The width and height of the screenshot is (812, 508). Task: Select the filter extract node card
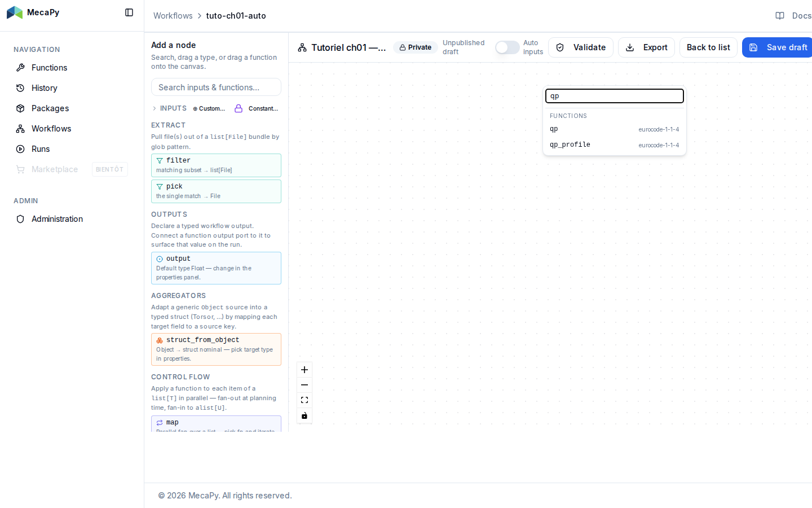coord(216,165)
